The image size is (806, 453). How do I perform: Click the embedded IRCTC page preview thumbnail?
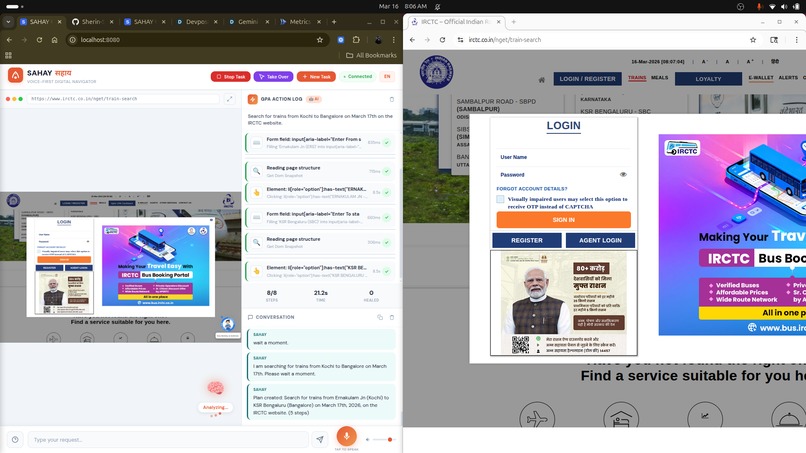(x=120, y=267)
